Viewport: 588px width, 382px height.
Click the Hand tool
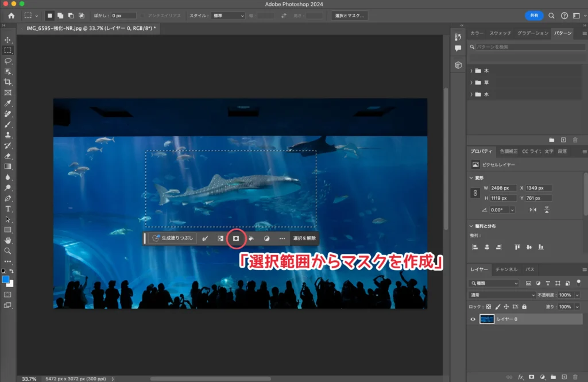[8, 240]
